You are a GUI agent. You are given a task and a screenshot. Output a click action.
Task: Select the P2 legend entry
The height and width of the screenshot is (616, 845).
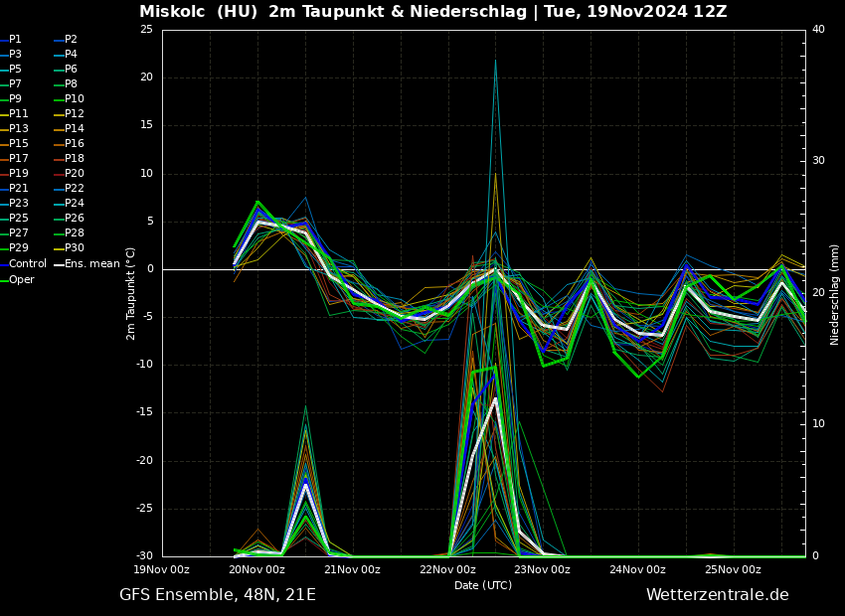71,40
